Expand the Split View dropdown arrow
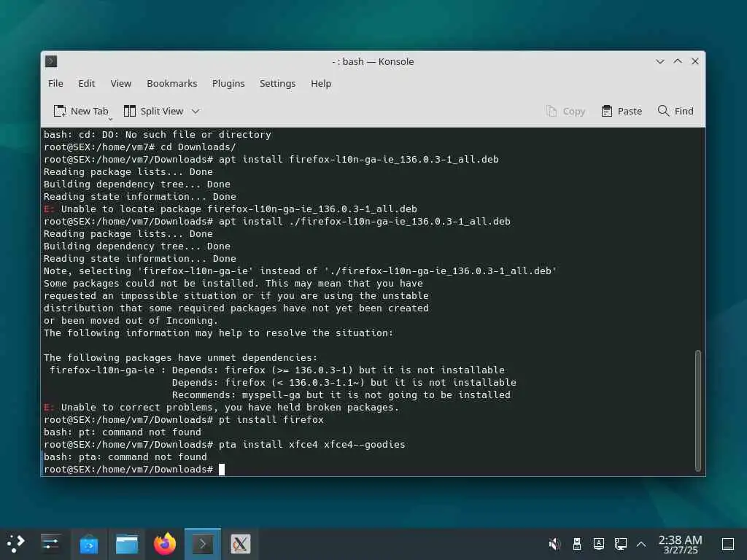 point(196,111)
